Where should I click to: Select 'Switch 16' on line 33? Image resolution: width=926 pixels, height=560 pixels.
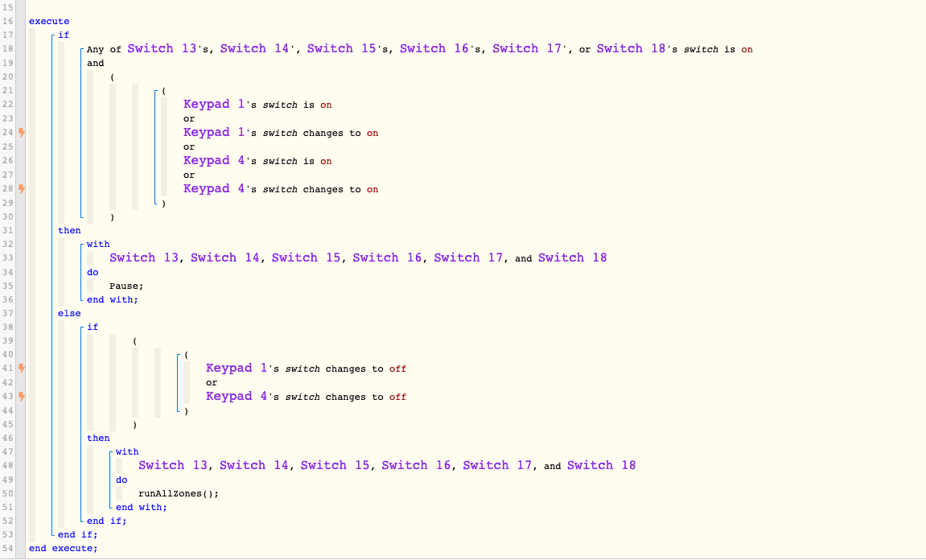pyautogui.click(x=388, y=257)
